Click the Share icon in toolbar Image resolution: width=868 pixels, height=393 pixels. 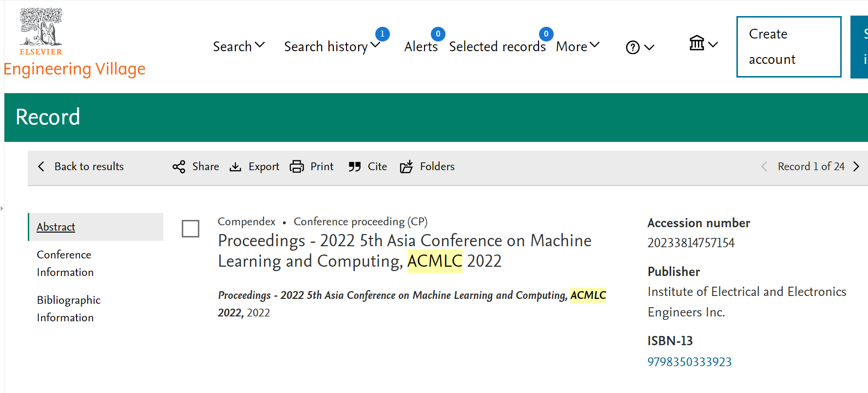(179, 167)
